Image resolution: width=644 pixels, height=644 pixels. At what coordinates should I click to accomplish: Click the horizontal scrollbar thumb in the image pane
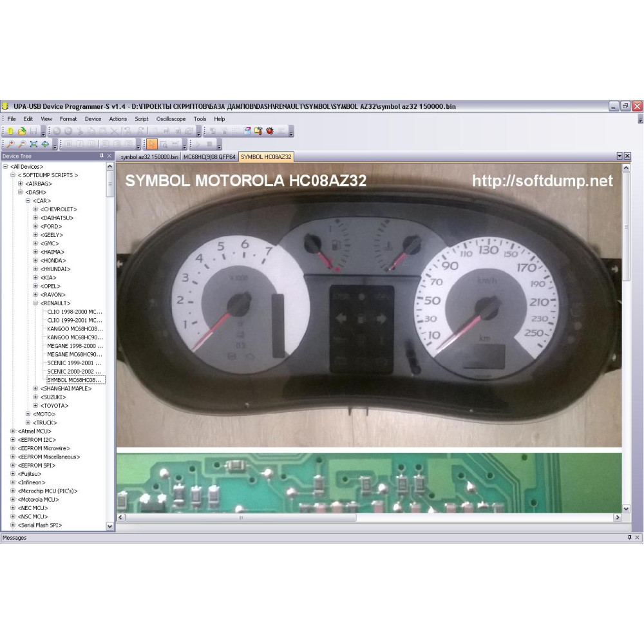[241, 518]
